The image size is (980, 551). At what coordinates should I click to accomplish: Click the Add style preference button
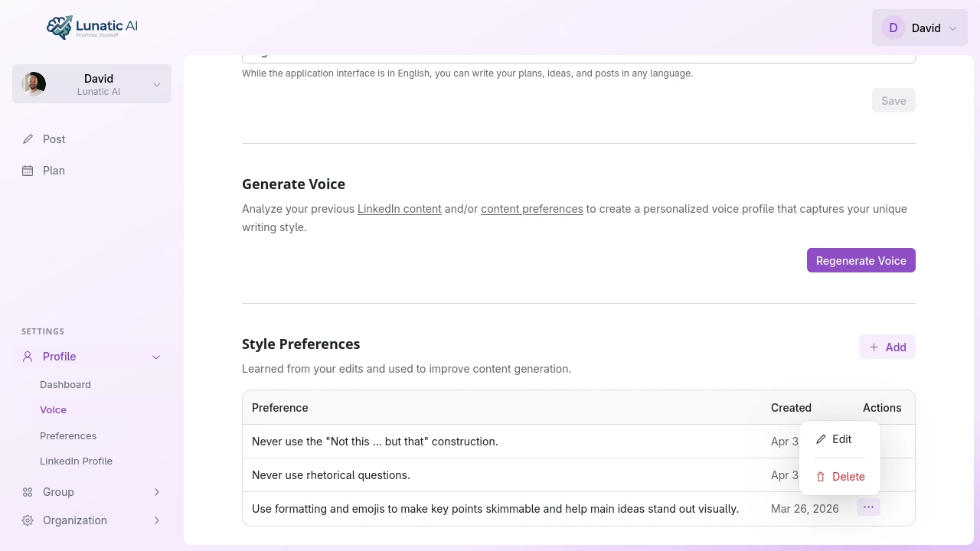[887, 347]
